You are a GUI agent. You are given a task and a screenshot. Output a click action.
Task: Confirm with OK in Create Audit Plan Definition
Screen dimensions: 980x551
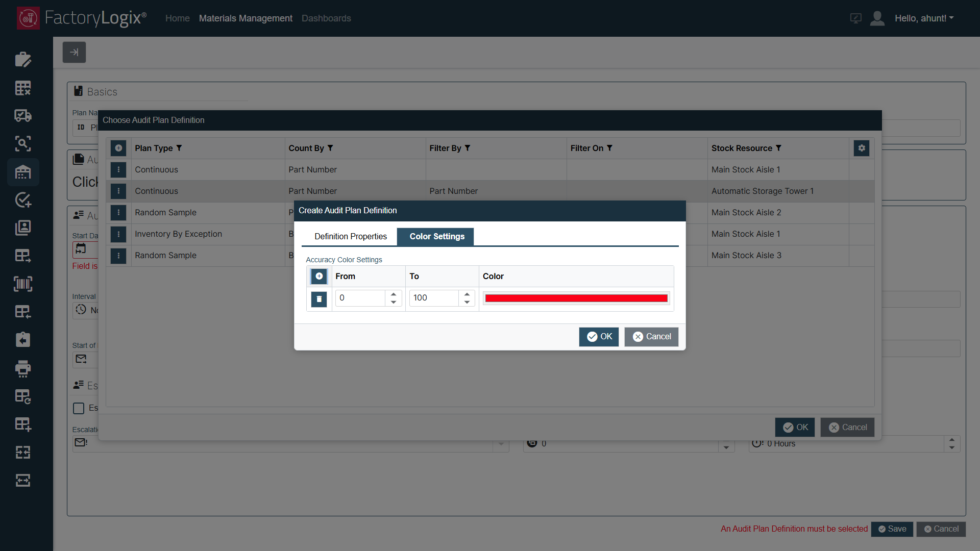coord(599,337)
